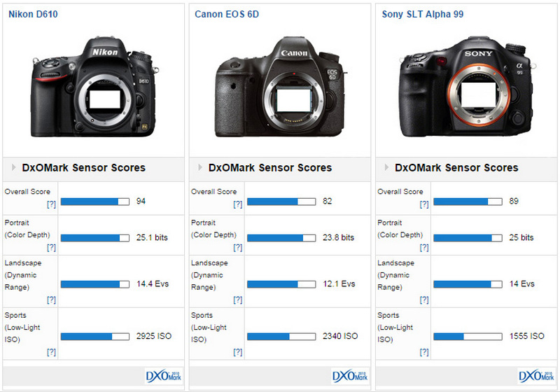
Task: Open help [?] for Nikon Overall Score
Action: 51,204
